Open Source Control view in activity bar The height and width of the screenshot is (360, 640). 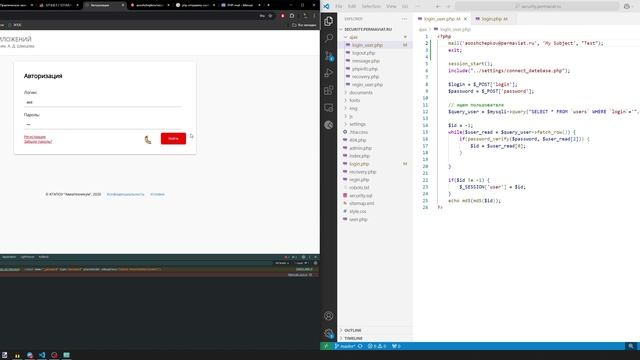pyautogui.click(x=329, y=56)
